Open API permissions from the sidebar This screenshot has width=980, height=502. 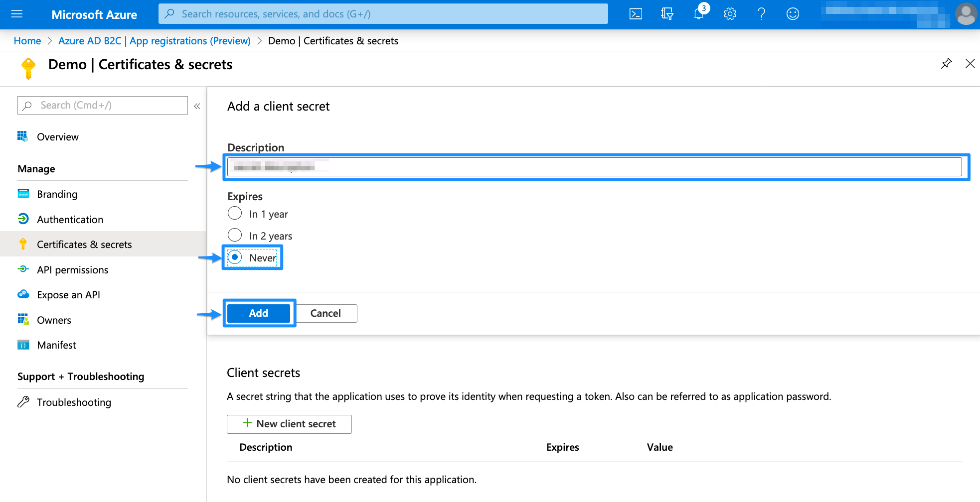point(72,269)
